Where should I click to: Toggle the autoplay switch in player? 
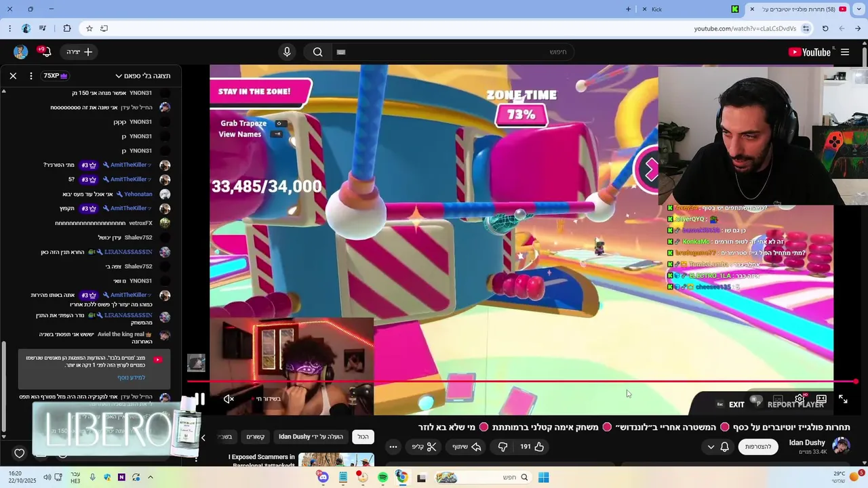click(x=757, y=399)
